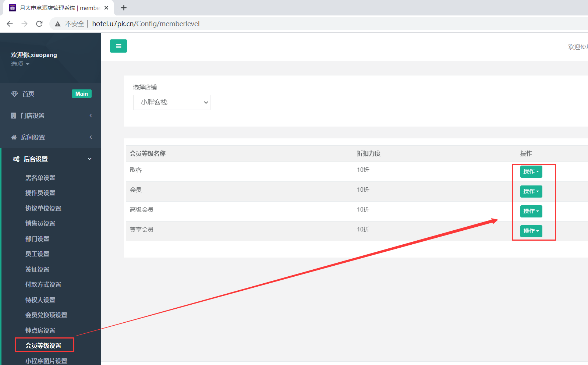This screenshot has width=588, height=365.
Task: Open a new browser tab
Action: tap(124, 8)
